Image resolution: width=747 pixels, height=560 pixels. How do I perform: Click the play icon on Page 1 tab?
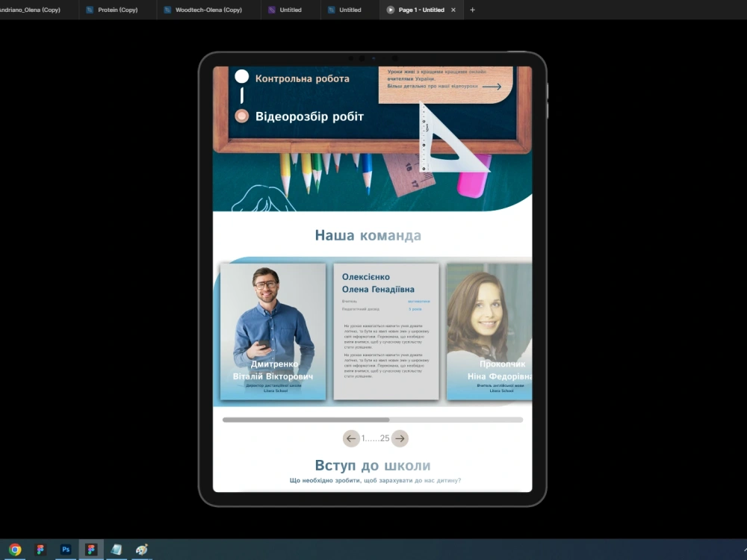(x=390, y=10)
